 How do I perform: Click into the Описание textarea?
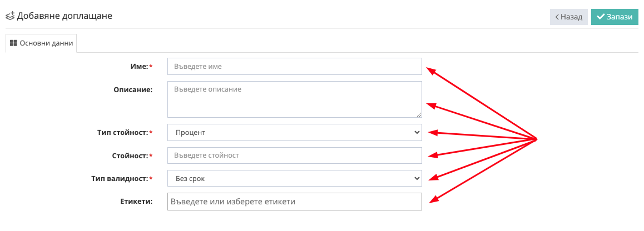294,99
